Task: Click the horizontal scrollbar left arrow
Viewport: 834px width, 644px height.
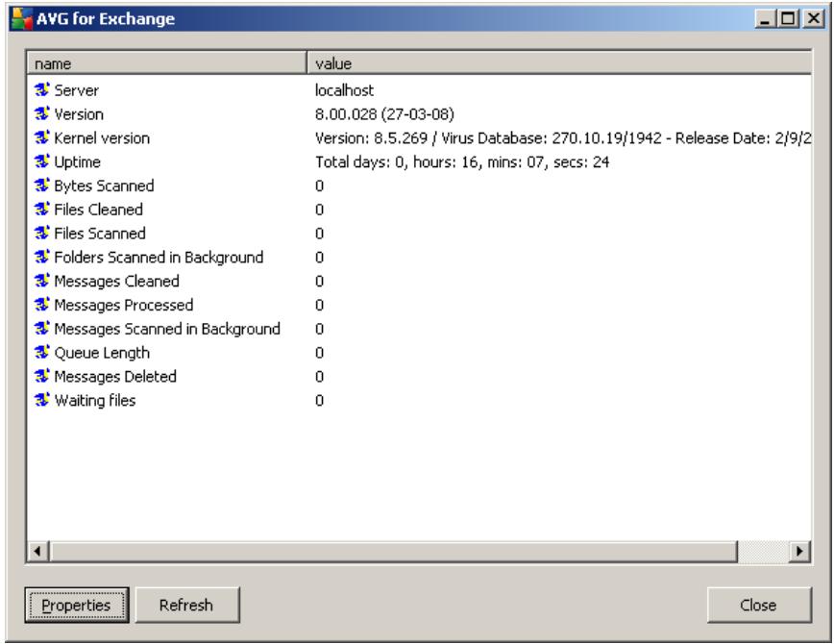Action: coord(37,551)
